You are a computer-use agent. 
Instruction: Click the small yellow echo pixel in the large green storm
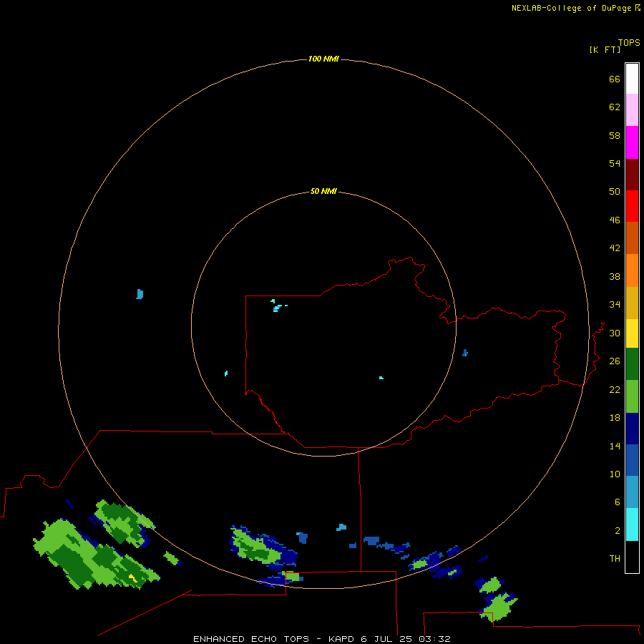pyautogui.click(x=132, y=578)
